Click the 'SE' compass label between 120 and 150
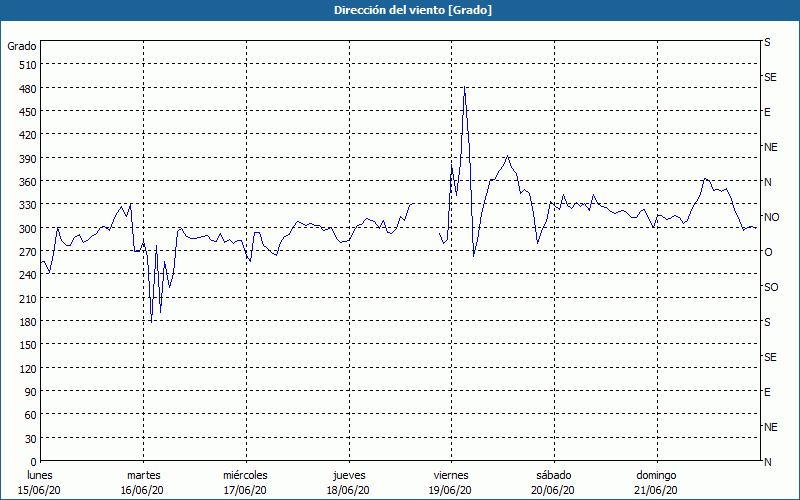The width and height of the screenshot is (800, 500). click(x=770, y=357)
